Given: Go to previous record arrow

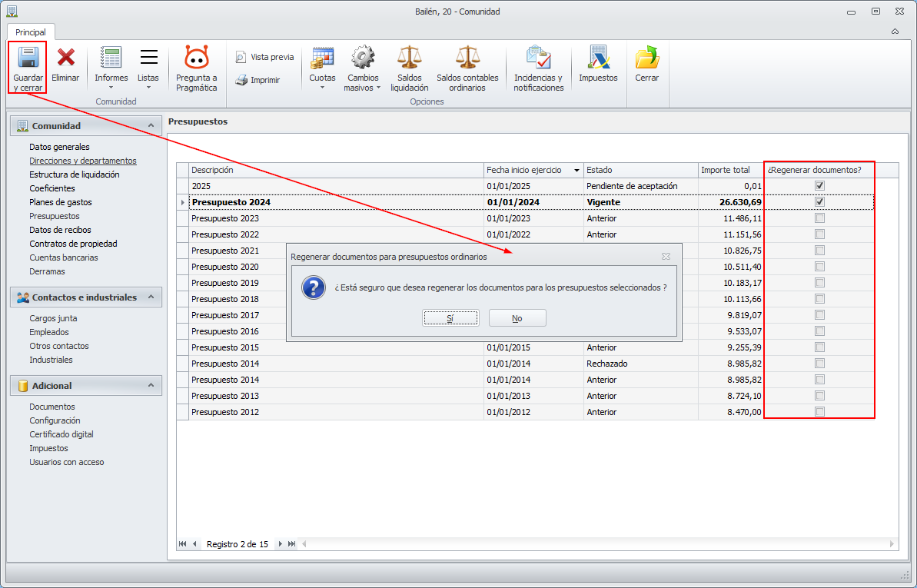Looking at the screenshot, I should click(x=194, y=544).
